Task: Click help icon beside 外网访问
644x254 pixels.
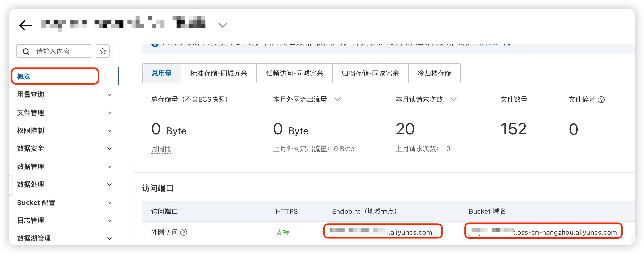Action: 184,232
